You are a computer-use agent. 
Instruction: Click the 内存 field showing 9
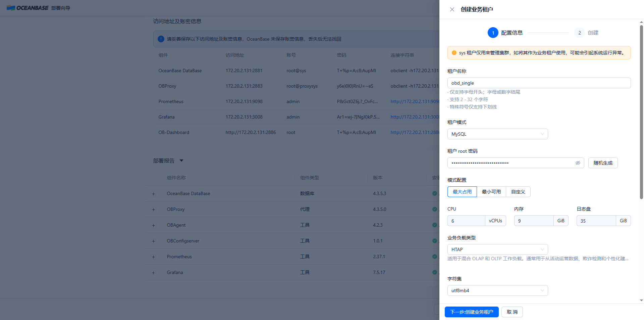click(x=534, y=221)
